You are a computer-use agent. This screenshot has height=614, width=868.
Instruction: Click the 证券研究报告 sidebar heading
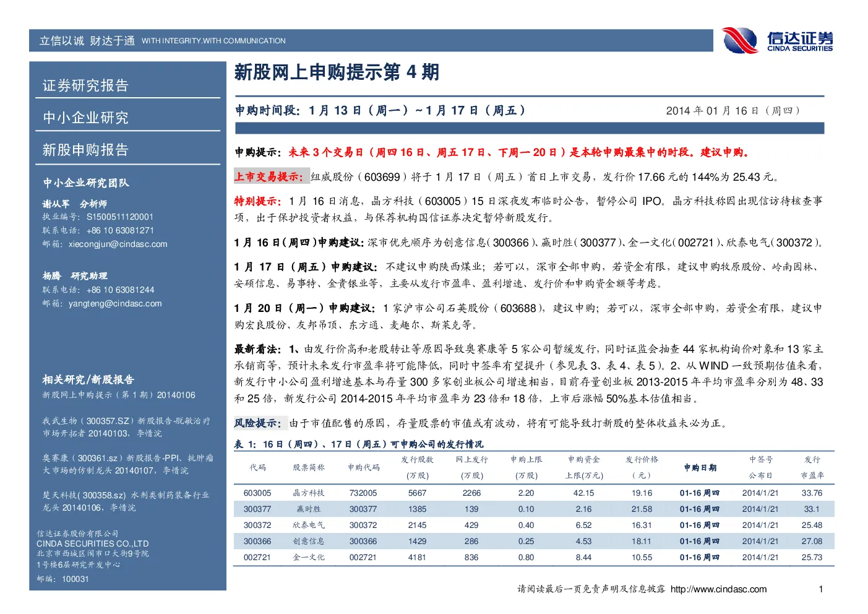point(85,85)
